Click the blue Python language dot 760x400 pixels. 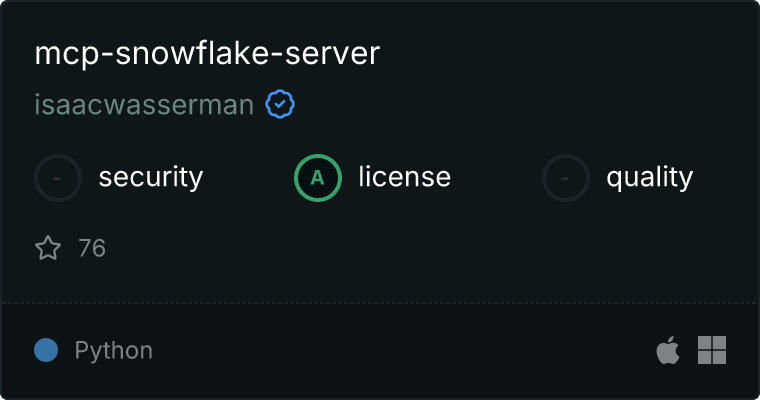[46, 350]
